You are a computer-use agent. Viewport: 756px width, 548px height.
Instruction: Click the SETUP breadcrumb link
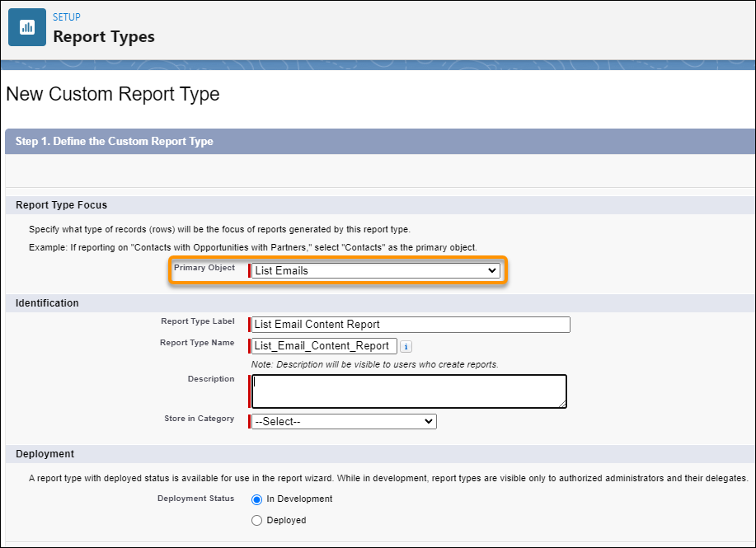67,17
